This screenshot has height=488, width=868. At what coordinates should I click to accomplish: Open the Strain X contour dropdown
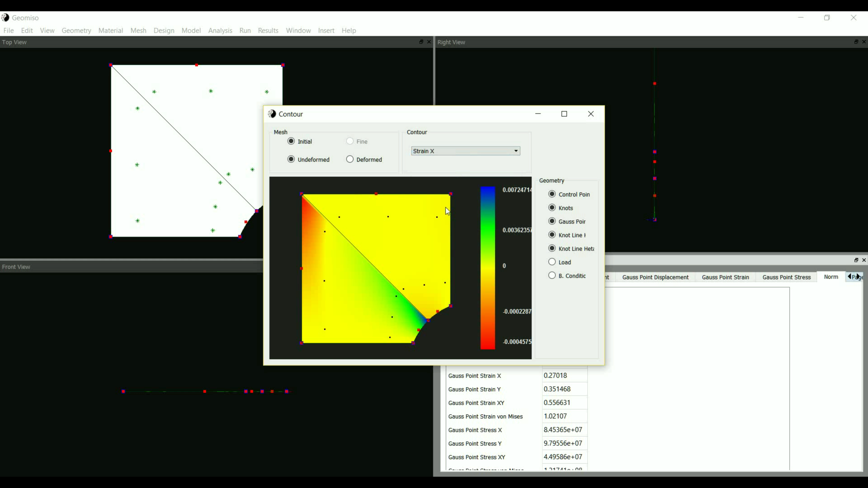tap(465, 151)
